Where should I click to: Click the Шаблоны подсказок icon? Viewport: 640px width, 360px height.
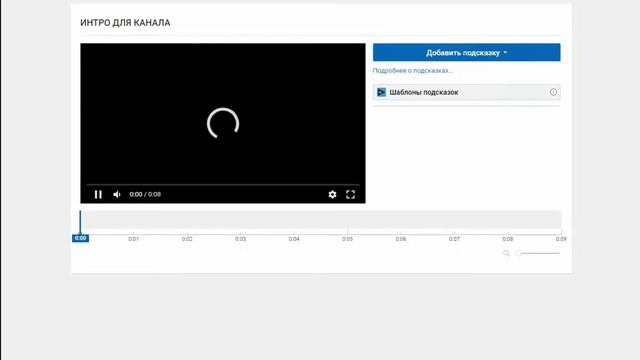(381, 92)
